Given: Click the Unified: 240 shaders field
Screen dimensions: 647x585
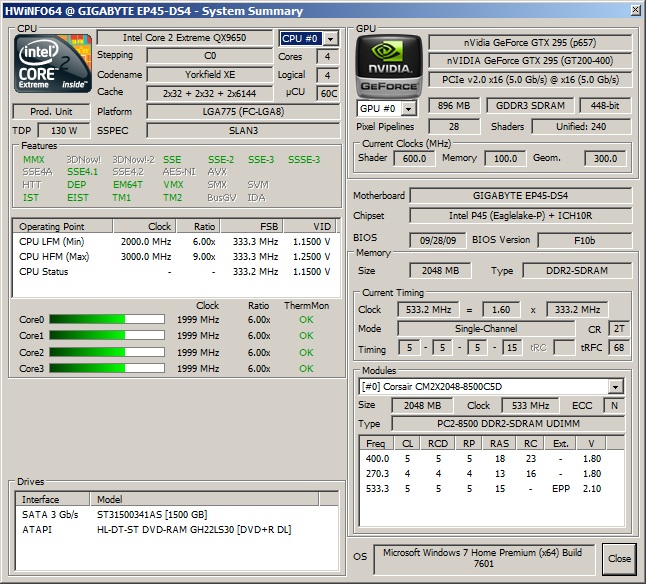Looking at the screenshot, I should tap(581, 127).
